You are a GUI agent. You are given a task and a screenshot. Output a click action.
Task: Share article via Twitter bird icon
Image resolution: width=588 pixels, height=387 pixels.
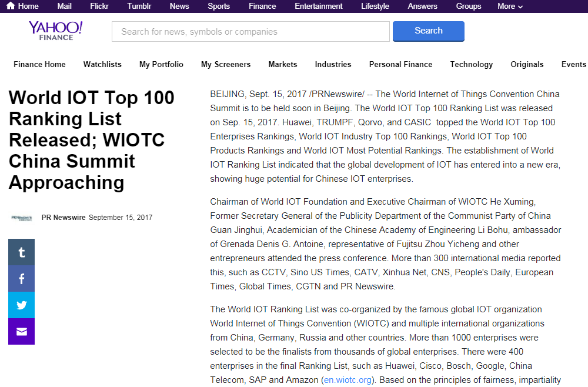(x=22, y=305)
